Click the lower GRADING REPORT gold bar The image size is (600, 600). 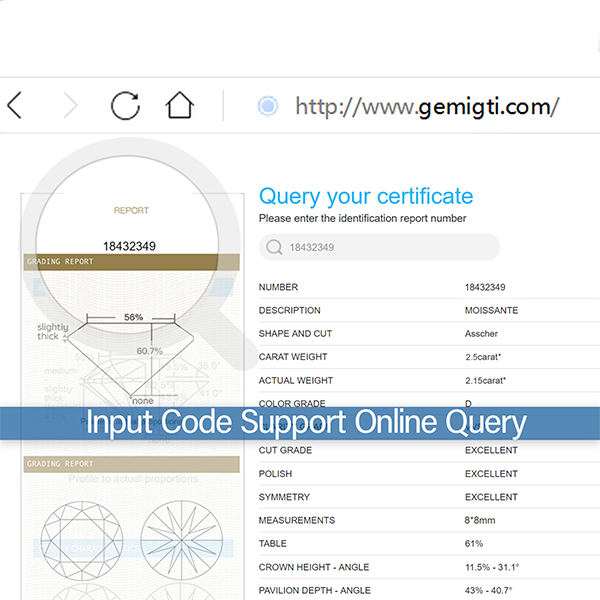point(131,464)
